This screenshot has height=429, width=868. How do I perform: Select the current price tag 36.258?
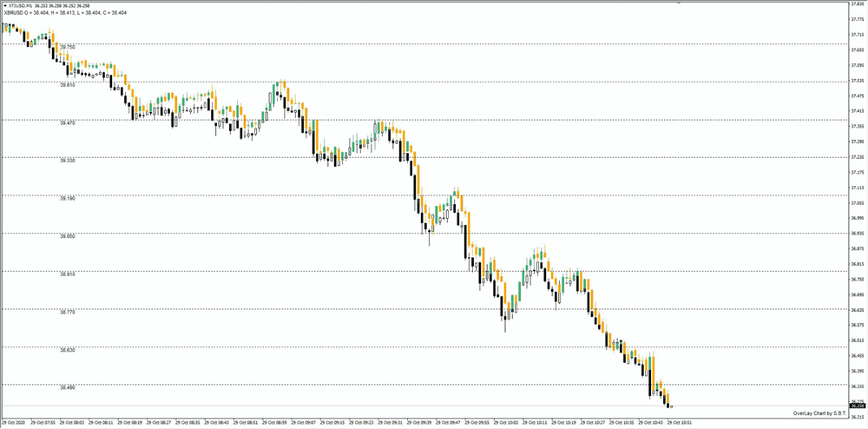(x=858, y=406)
